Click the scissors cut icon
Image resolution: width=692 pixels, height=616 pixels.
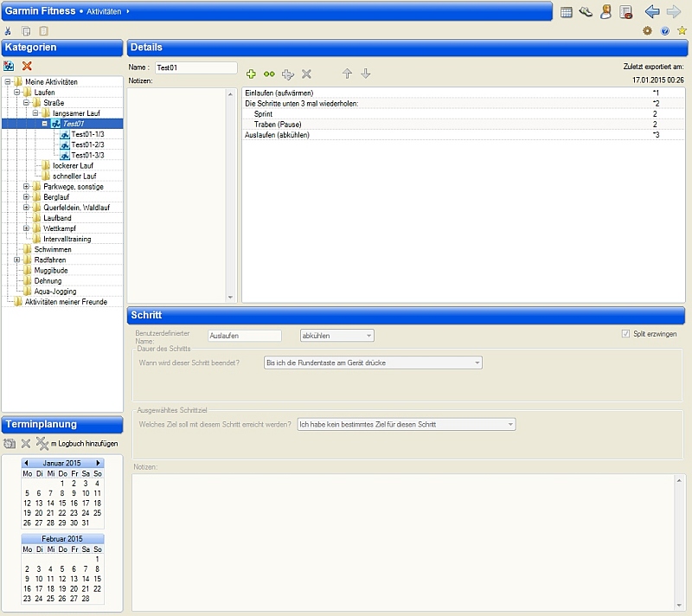[8, 31]
